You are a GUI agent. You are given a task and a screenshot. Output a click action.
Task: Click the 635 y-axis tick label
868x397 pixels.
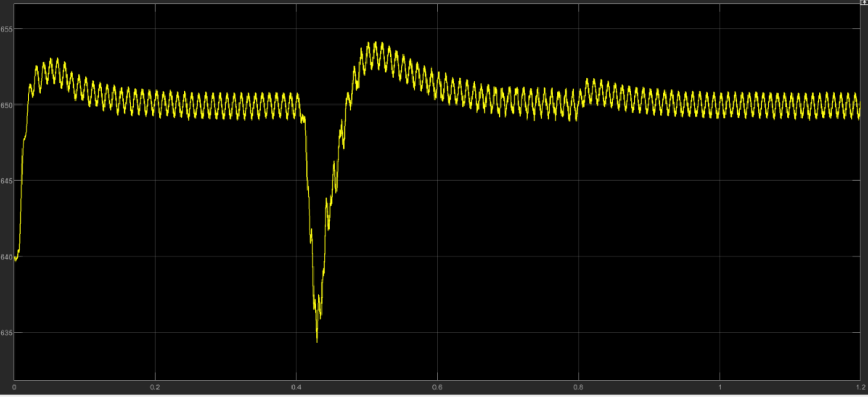(x=6, y=333)
